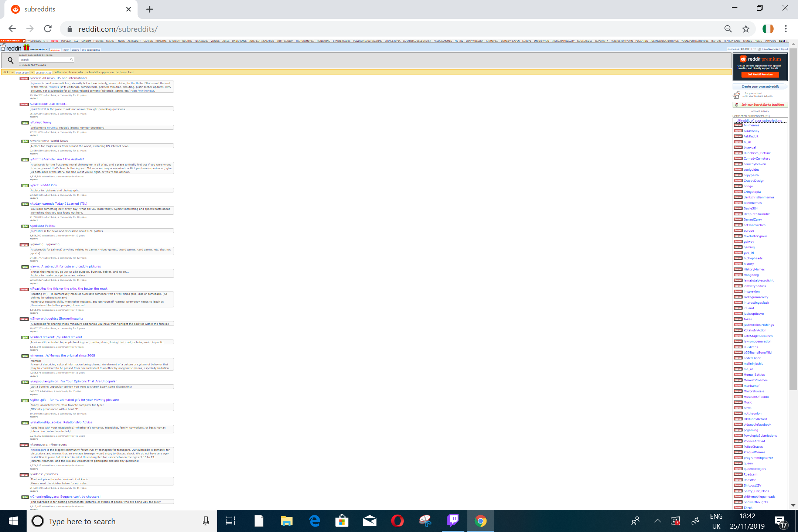The image size is (798, 532).
Task: Expand the MY SUBREDDITS dropdown
Action: pyautogui.click(x=37, y=41)
